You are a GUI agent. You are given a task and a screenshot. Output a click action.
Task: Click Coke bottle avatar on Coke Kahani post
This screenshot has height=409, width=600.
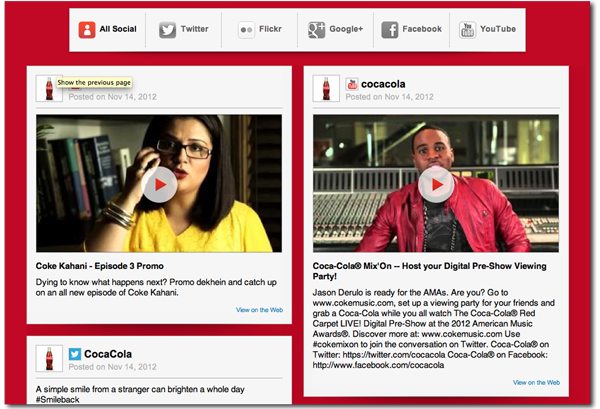[49, 88]
